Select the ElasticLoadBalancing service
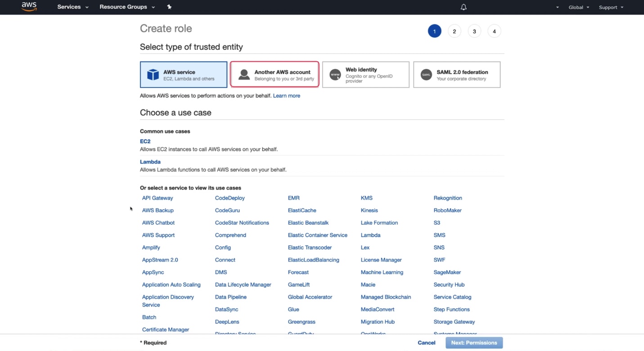 click(x=314, y=260)
